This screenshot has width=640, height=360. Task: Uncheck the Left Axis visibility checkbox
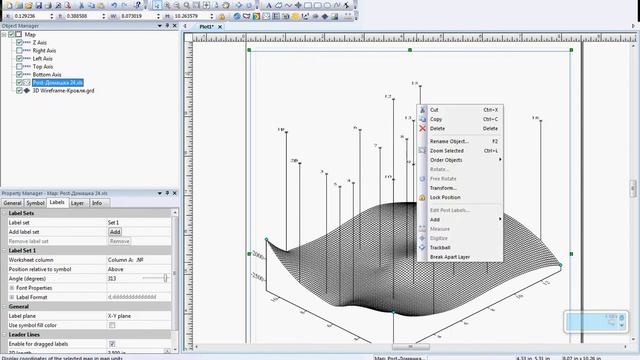19,58
